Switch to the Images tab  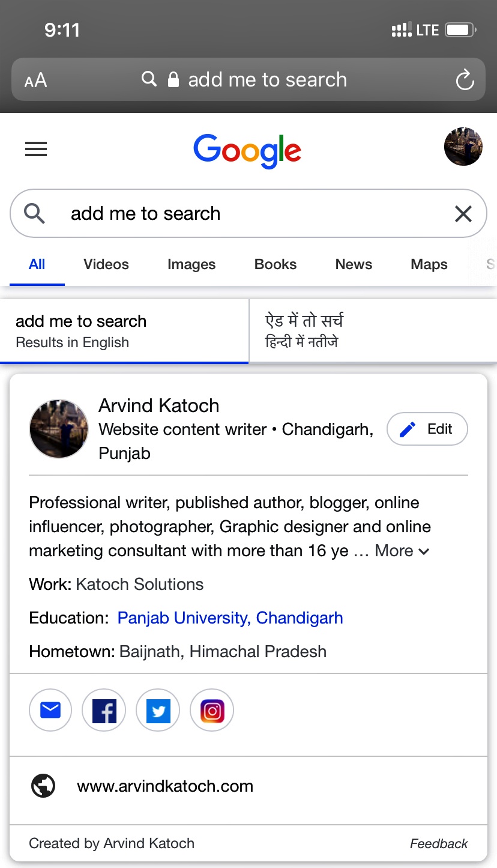(x=191, y=264)
